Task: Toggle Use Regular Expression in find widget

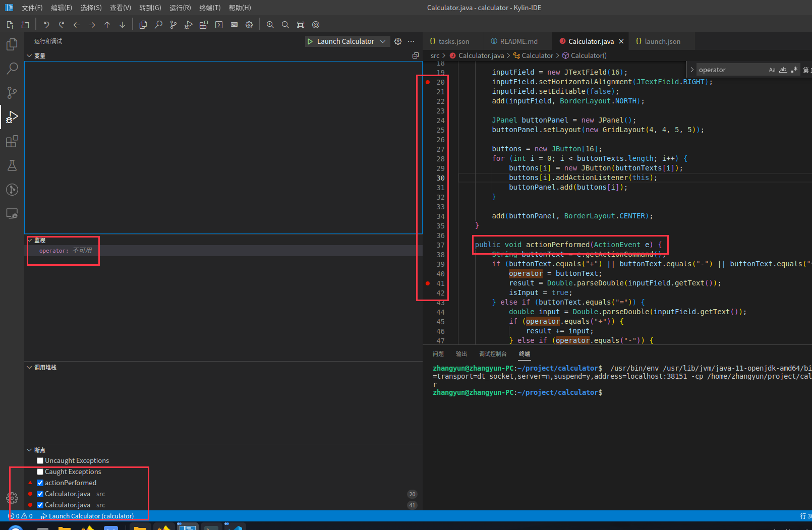Action: point(794,70)
